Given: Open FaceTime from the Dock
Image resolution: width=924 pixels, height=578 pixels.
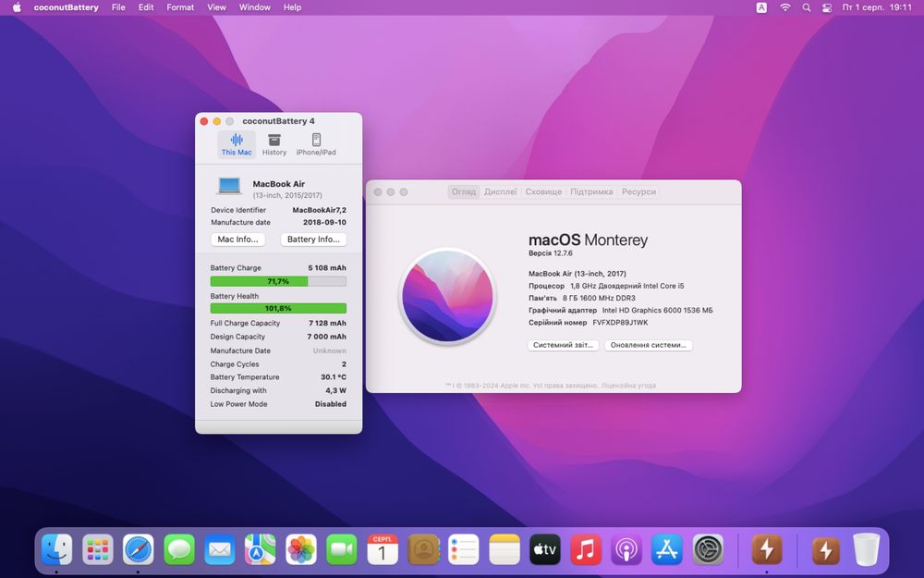Looking at the screenshot, I should pyautogui.click(x=342, y=549).
